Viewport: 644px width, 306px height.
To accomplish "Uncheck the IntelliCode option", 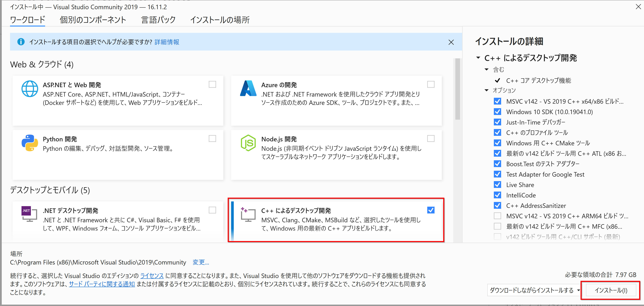I will coord(497,195).
